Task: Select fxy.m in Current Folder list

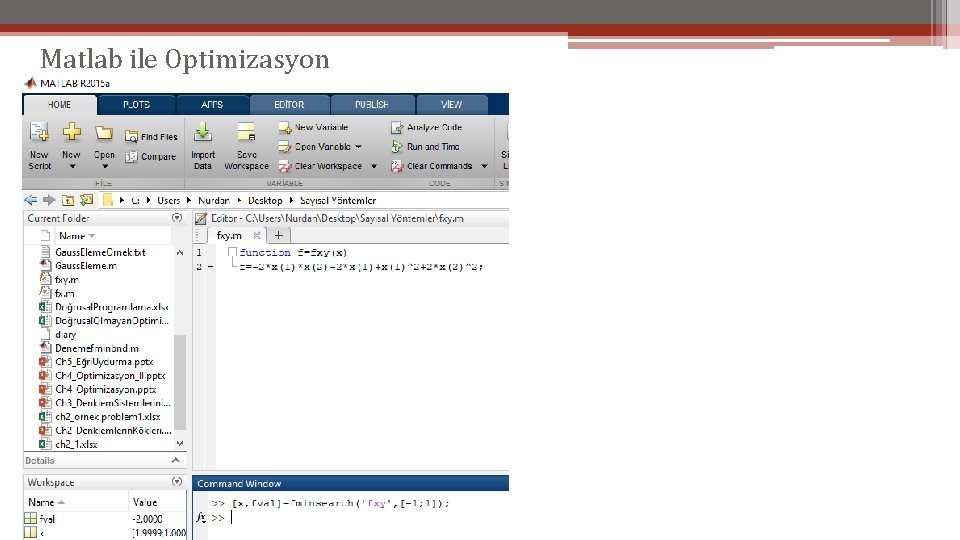Action: (67, 280)
